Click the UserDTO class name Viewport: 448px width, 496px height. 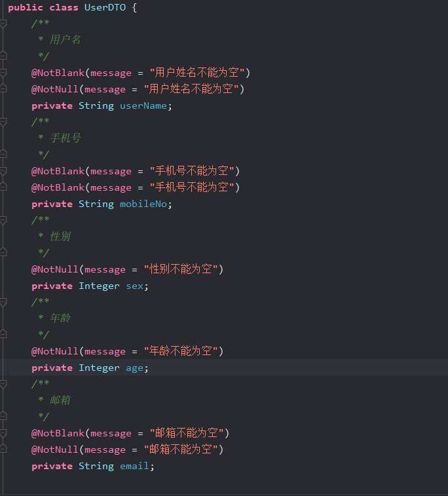(x=105, y=7)
